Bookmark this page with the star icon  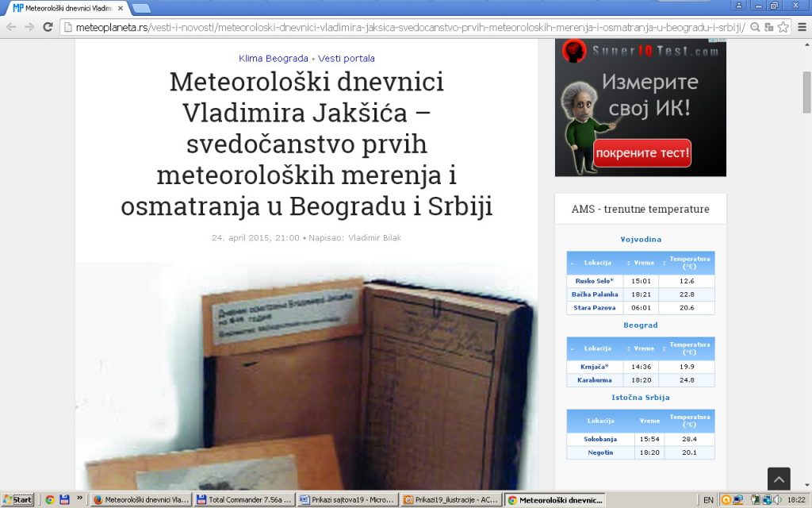tap(783, 27)
